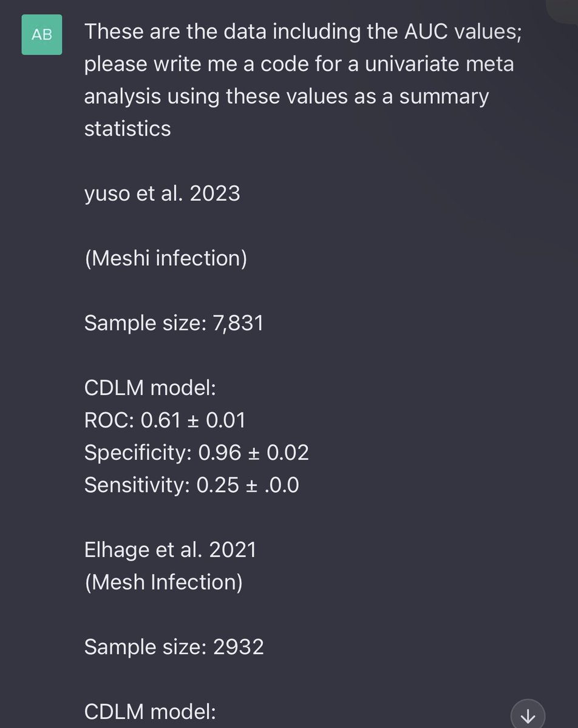This screenshot has width=578, height=728.
Task: Click the '(Mesh Infection)' text
Action: coord(163,582)
